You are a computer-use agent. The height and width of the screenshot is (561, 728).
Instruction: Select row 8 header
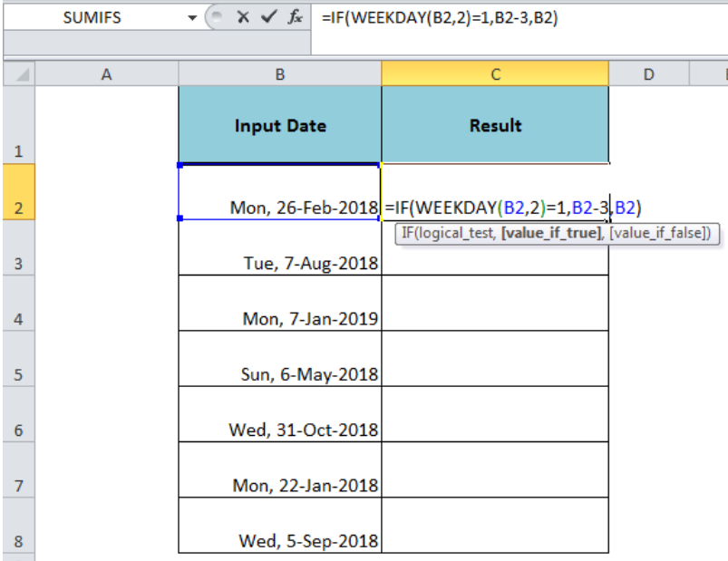18,526
